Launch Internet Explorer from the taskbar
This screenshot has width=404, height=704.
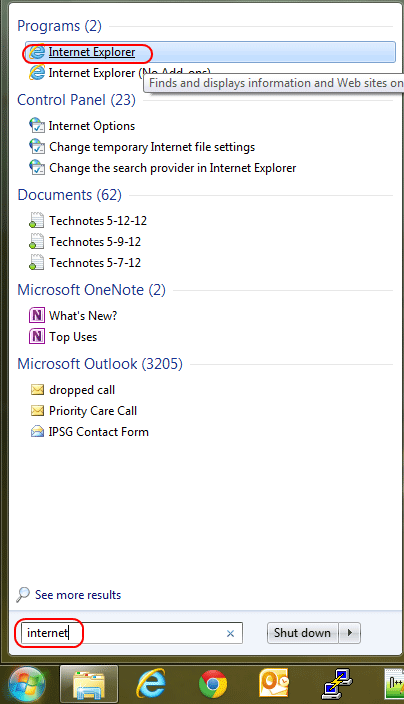pyautogui.click(x=151, y=685)
